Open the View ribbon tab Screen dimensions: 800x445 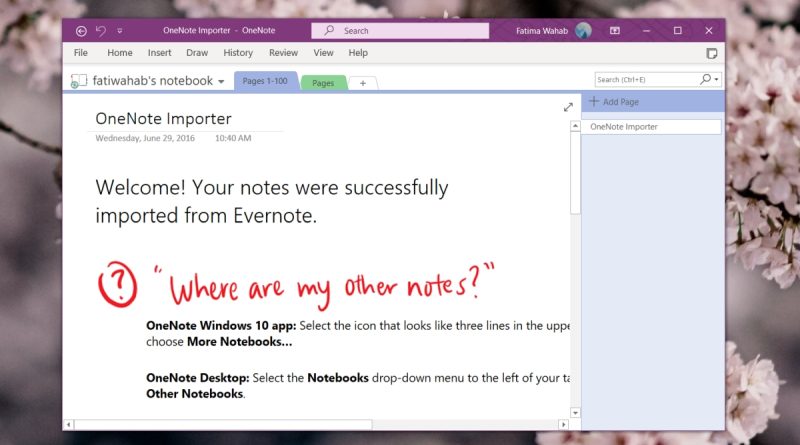click(x=323, y=53)
